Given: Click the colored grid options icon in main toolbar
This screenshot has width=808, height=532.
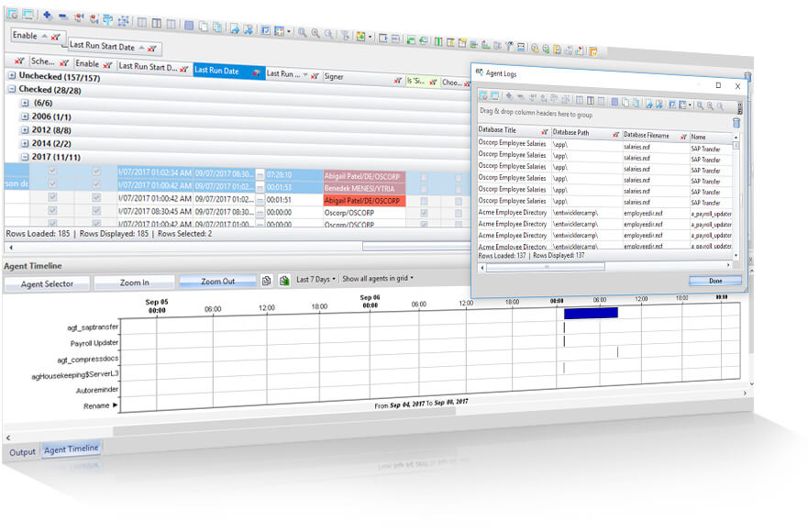Looking at the screenshot, I should (279, 31).
